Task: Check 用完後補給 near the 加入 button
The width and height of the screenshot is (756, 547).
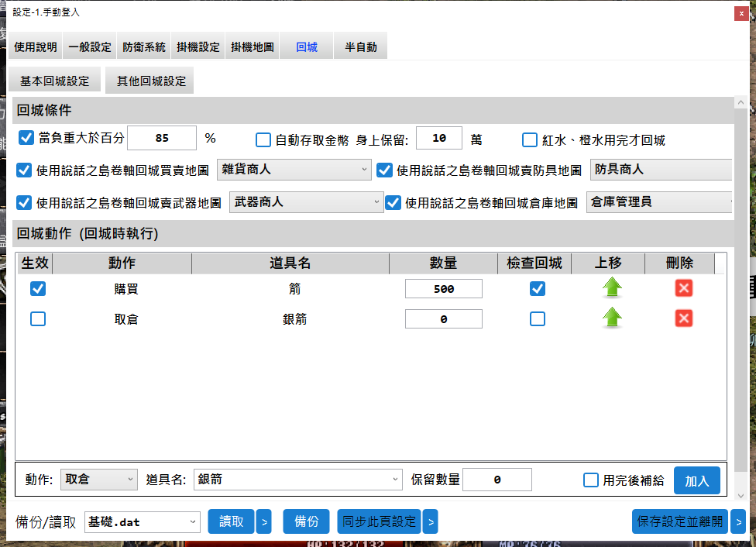Action: [x=593, y=480]
